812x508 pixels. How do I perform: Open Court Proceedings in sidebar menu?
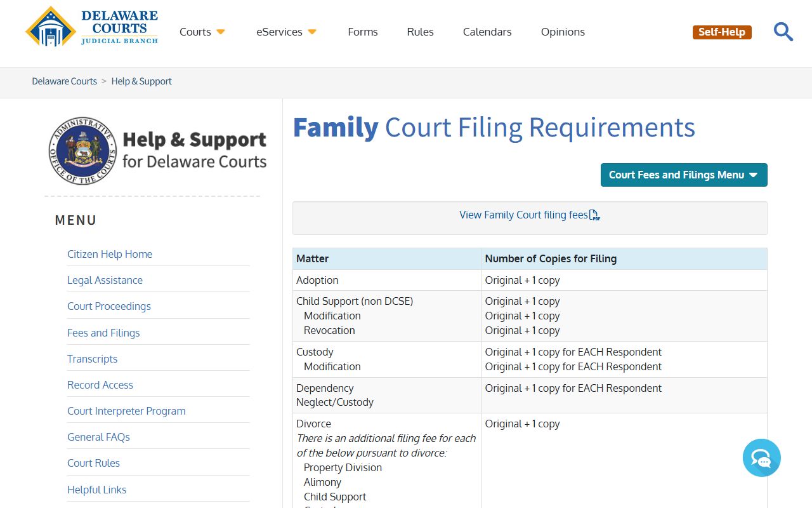109,306
